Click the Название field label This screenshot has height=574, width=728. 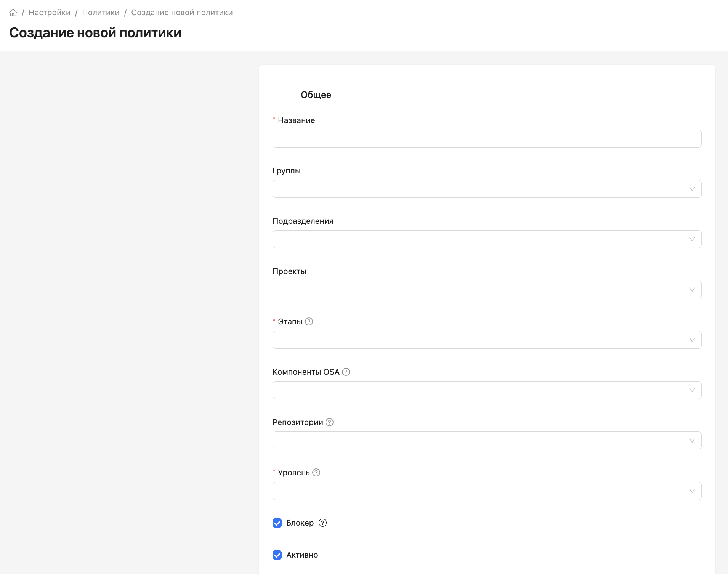point(296,120)
